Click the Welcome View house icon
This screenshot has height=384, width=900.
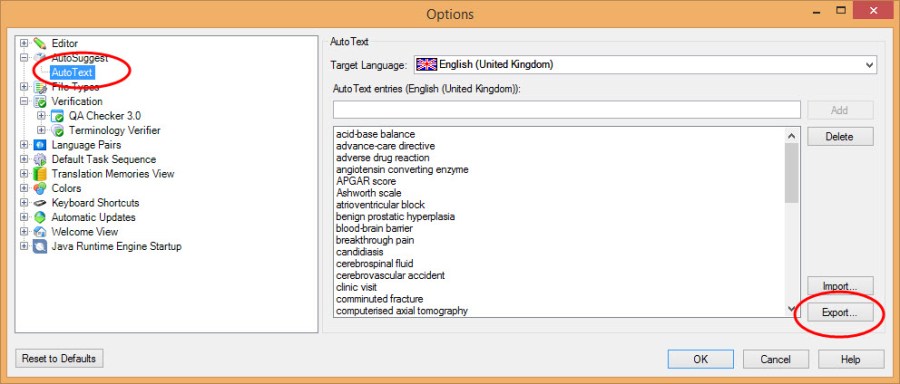point(40,232)
